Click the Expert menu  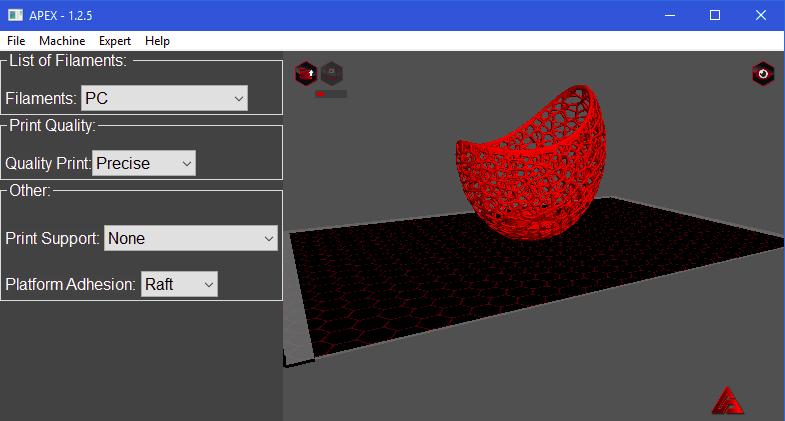[x=115, y=41]
